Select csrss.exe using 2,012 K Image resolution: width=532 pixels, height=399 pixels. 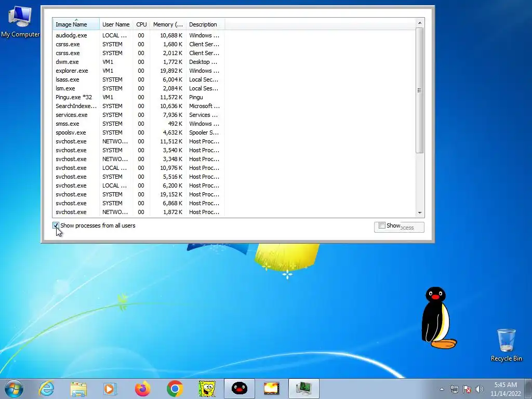[138, 53]
